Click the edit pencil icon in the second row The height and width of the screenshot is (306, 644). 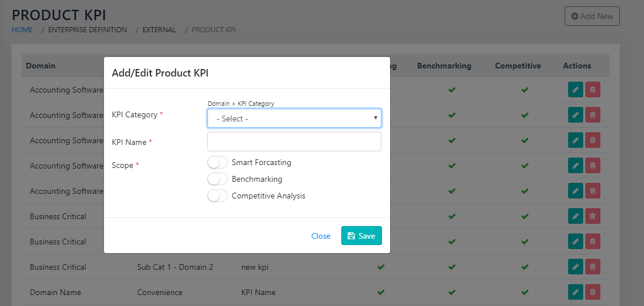(x=575, y=115)
